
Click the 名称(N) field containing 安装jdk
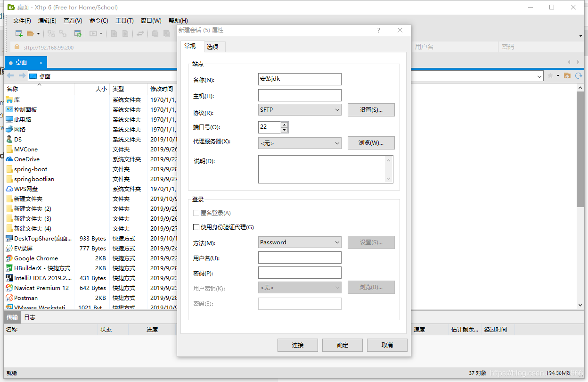(x=300, y=79)
